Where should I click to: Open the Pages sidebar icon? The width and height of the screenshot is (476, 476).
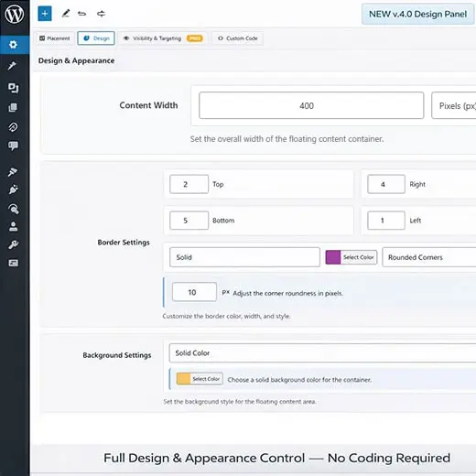coord(13,107)
